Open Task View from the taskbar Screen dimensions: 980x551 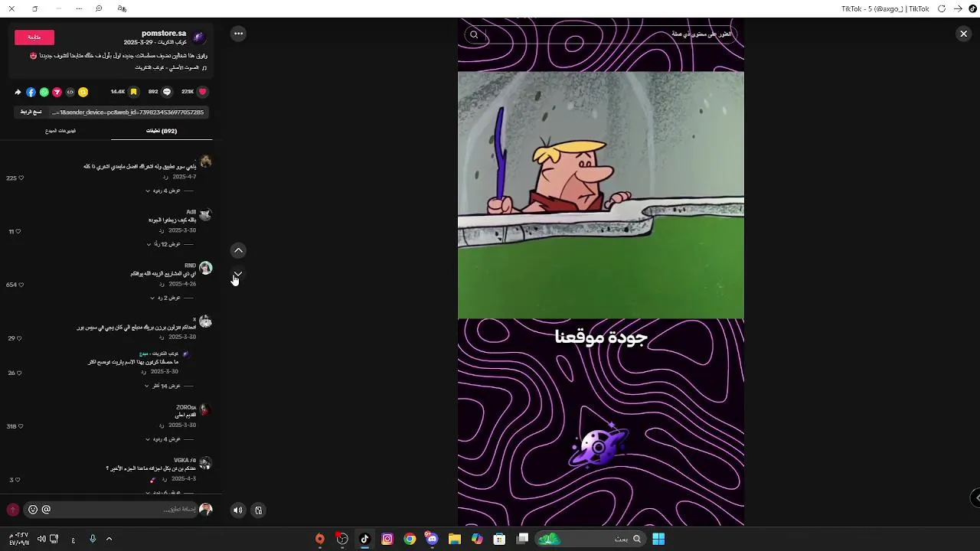click(x=522, y=539)
